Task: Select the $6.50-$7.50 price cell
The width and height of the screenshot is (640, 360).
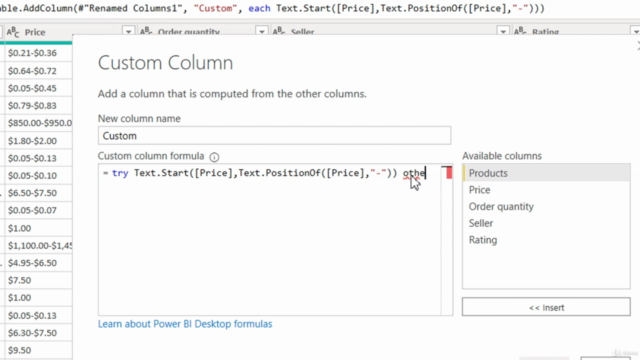Action: [x=38, y=193]
